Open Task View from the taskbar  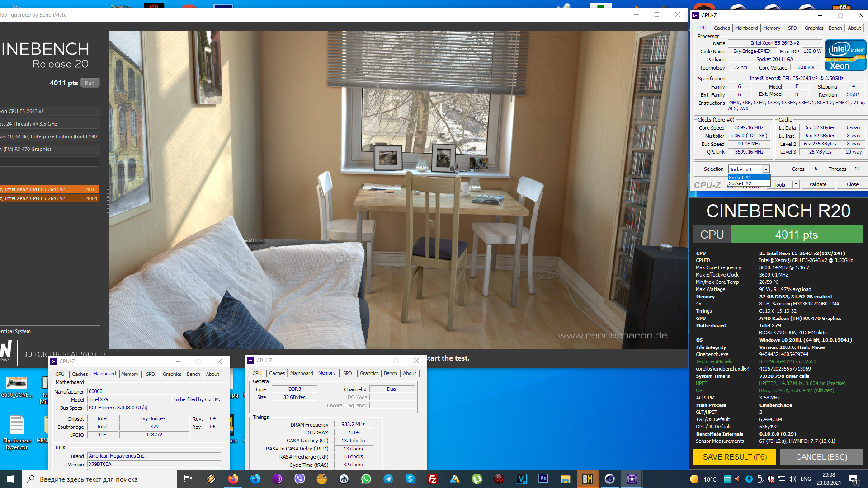click(188, 479)
